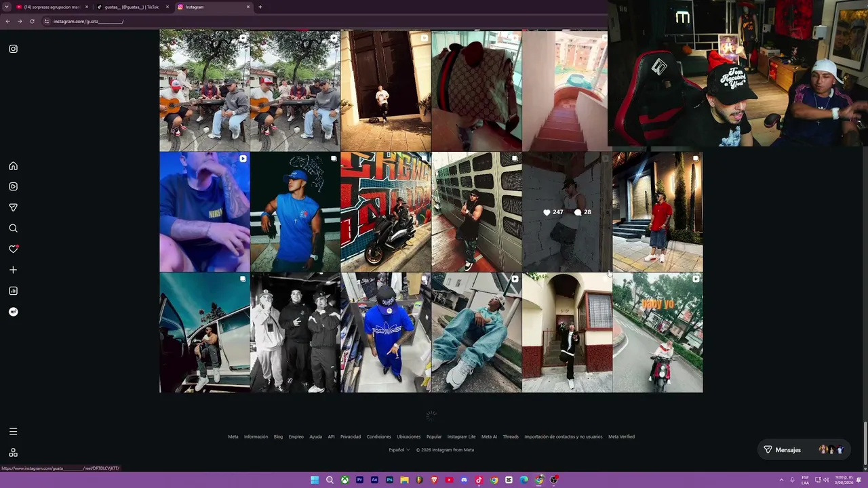This screenshot has width=868, height=488.
Task: Reload the Instagram page
Action: tap(32, 21)
